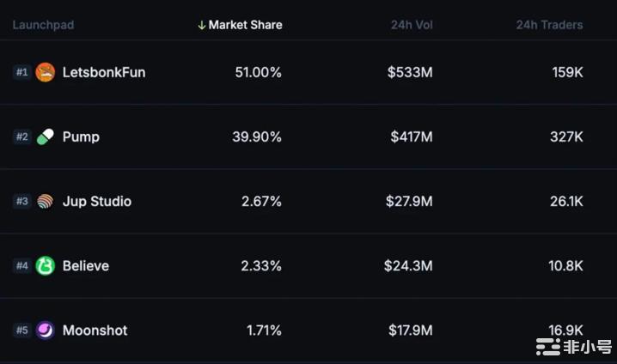Select the $417M volume cell
Image resolution: width=617 pixels, height=364 pixels.
[412, 136]
